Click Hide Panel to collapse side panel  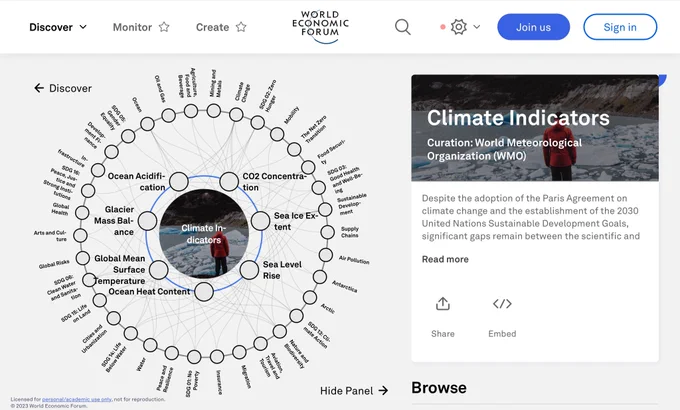(x=354, y=390)
